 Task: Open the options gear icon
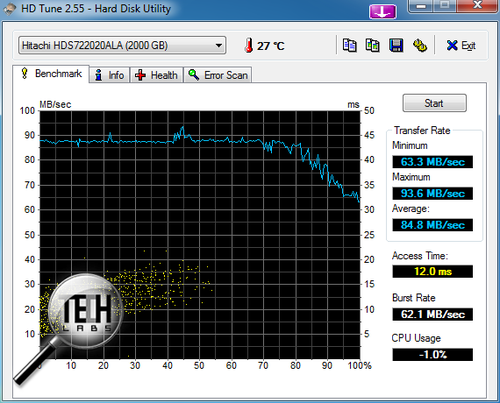pyautogui.click(x=420, y=45)
